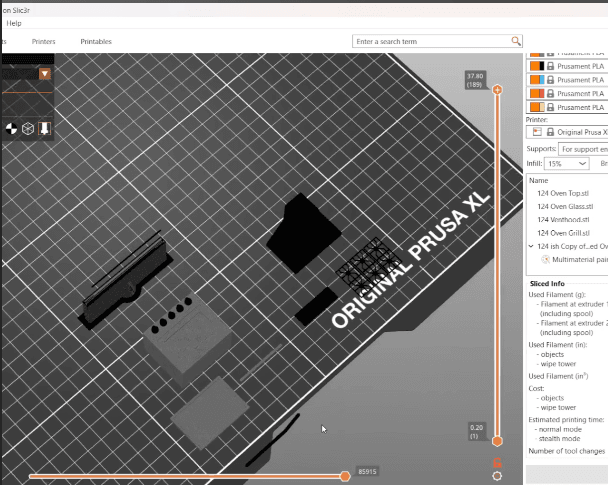The height and width of the screenshot is (485, 608).
Task: Open the Supports dropdown
Action: click(x=583, y=149)
